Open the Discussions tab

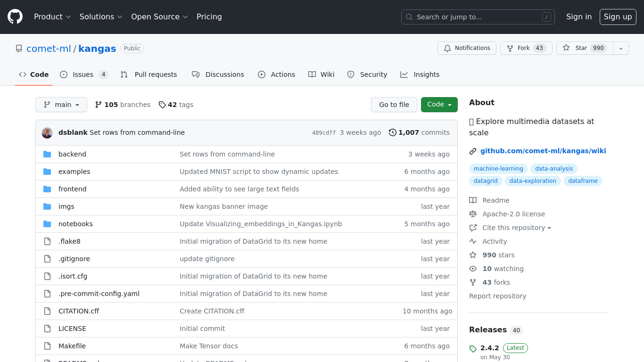click(x=218, y=74)
